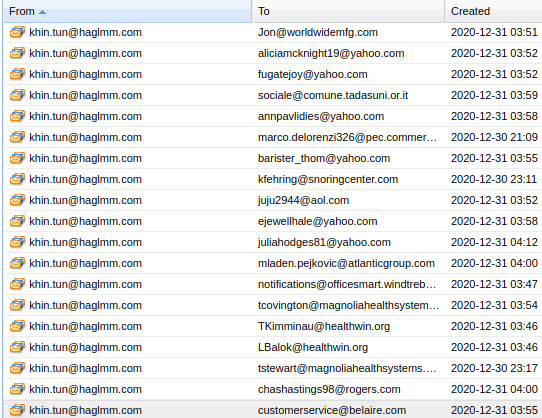Click the mail icon in chashastings98@rogers.com row
The image size is (542, 418).
coord(17,389)
